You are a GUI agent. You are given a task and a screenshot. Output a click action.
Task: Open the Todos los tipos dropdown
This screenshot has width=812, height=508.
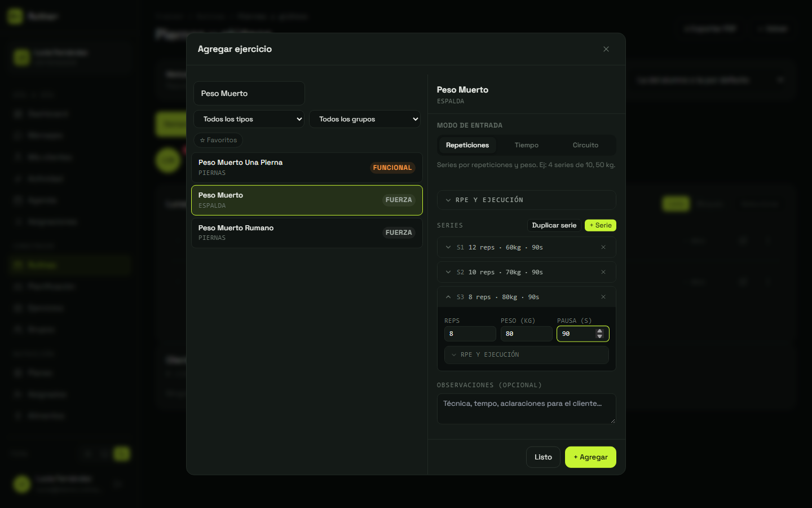coord(249,119)
